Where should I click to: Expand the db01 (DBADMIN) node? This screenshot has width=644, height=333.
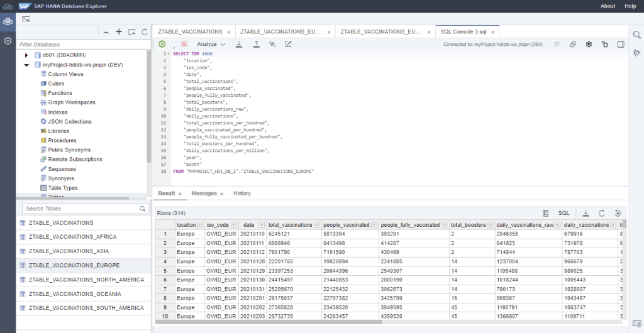(x=26, y=55)
